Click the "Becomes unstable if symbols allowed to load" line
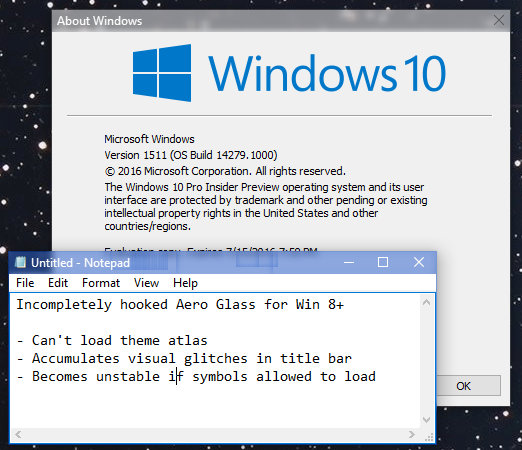The image size is (522, 450). pyautogui.click(x=196, y=377)
